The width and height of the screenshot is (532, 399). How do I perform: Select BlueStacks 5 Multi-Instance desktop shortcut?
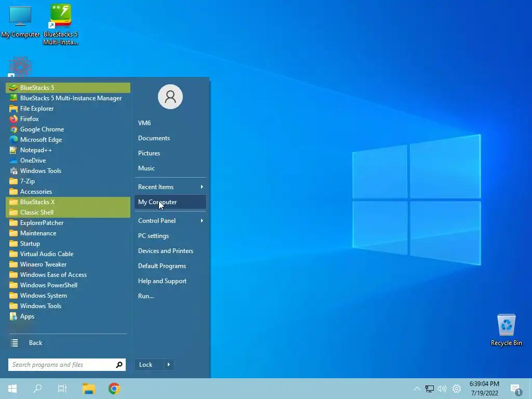(61, 24)
